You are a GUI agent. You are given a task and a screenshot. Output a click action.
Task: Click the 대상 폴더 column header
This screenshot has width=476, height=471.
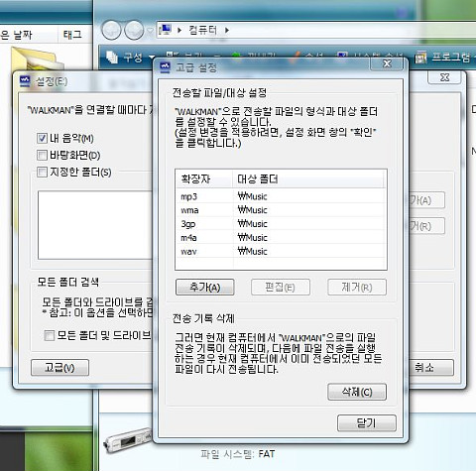click(x=308, y=179)
